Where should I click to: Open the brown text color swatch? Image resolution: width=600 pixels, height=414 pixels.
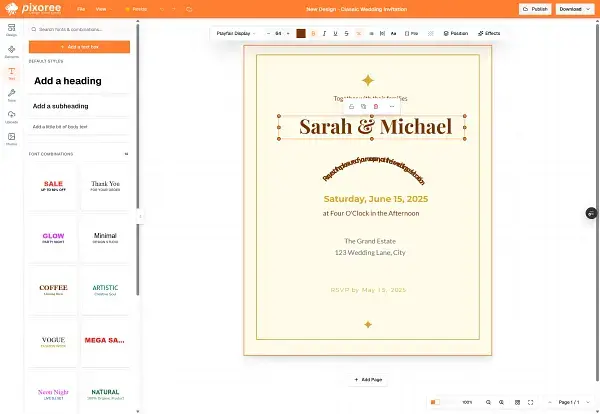point(300,33)
